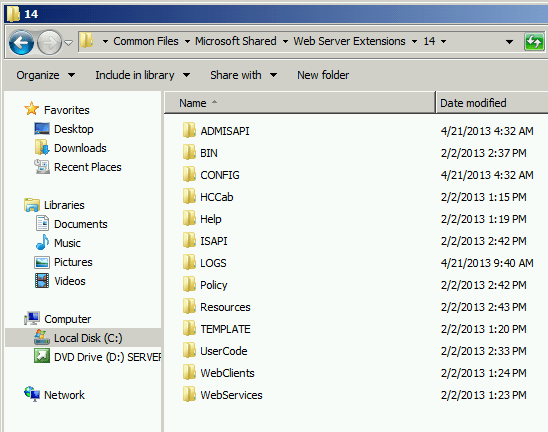Image resolution: width=548 pixels, height=432 pixels.
Task: Open the Share with menu
Action: point(244,75)
